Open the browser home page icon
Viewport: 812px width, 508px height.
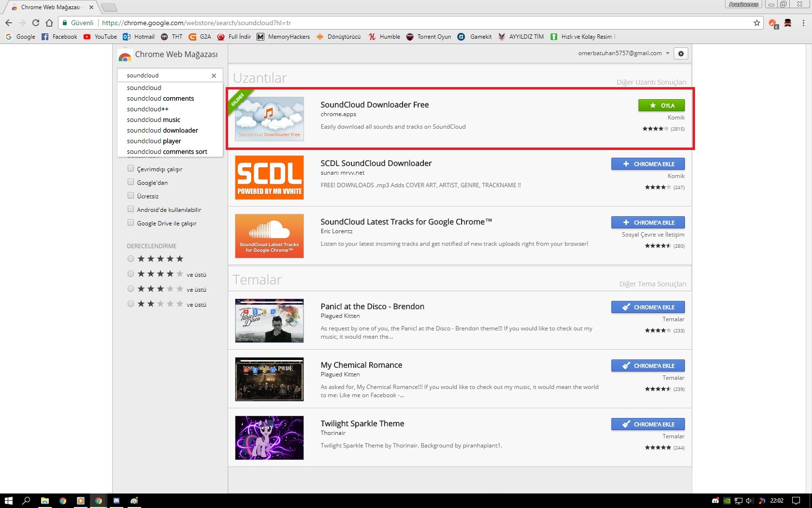pos(49,23)
